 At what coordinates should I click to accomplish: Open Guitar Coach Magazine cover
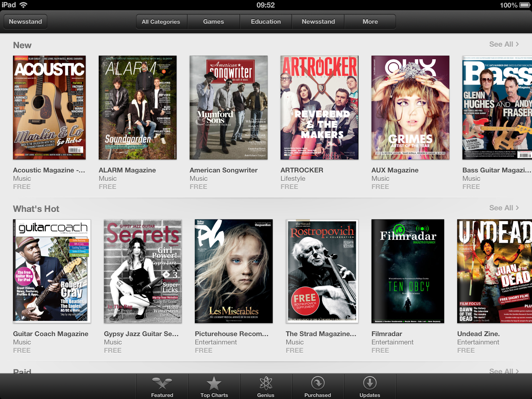point(52,271)
